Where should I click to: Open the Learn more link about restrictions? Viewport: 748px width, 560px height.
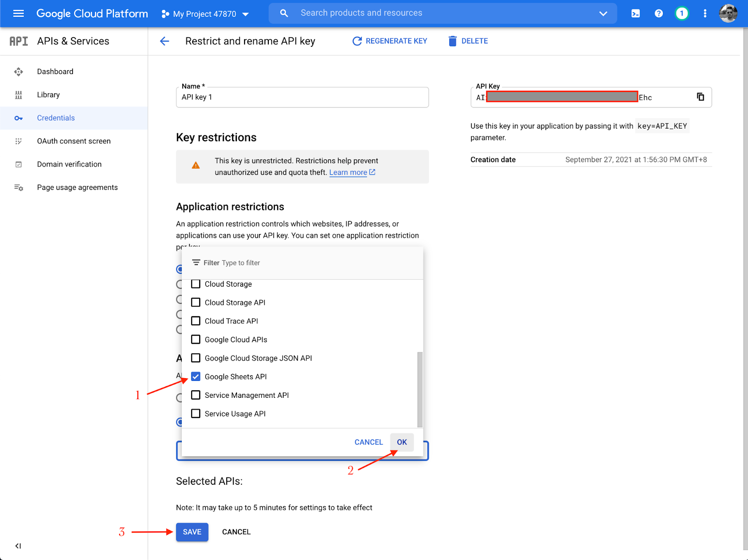point(349,172)
